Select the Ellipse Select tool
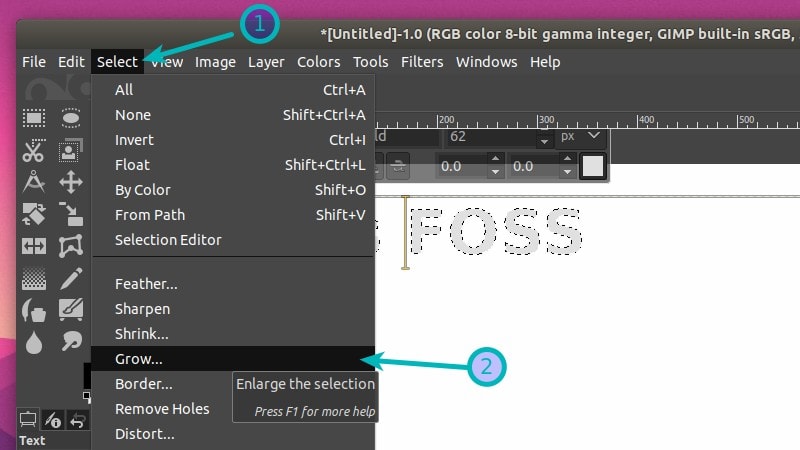Image resolution: width=800 pixels, height=450 pixels. (70, 118)
